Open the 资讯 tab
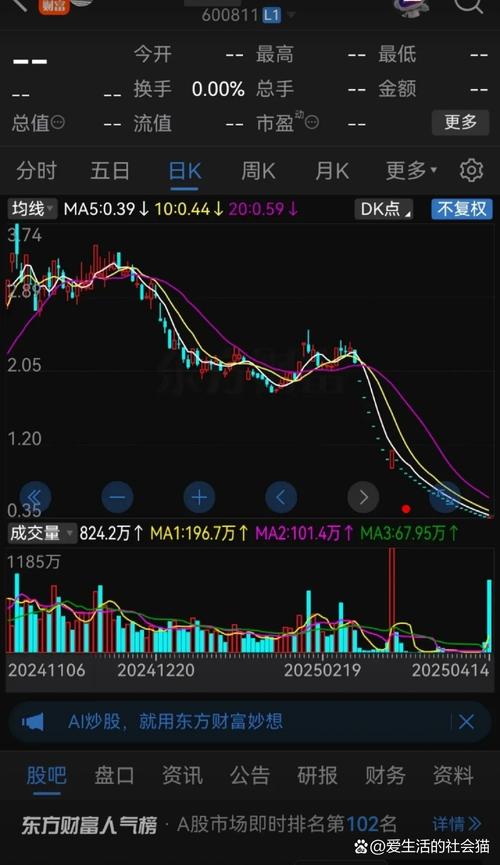Viewport: 500px width, 865px height. tap(182, 775)
